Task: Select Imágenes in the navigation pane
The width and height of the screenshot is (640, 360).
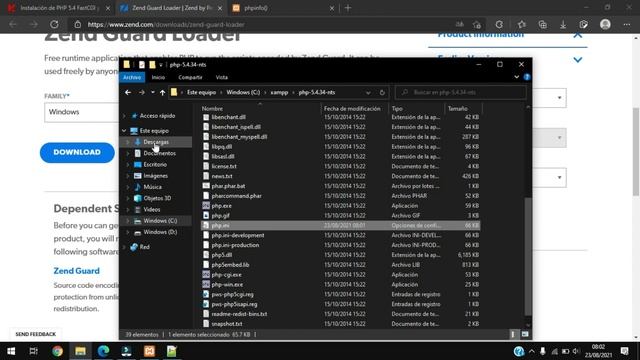Action: point(156,176)
